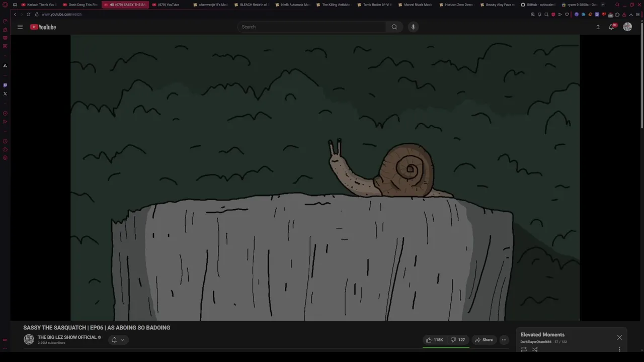
Task: Open Opera menu logo button
Action: tap(5, 5)
